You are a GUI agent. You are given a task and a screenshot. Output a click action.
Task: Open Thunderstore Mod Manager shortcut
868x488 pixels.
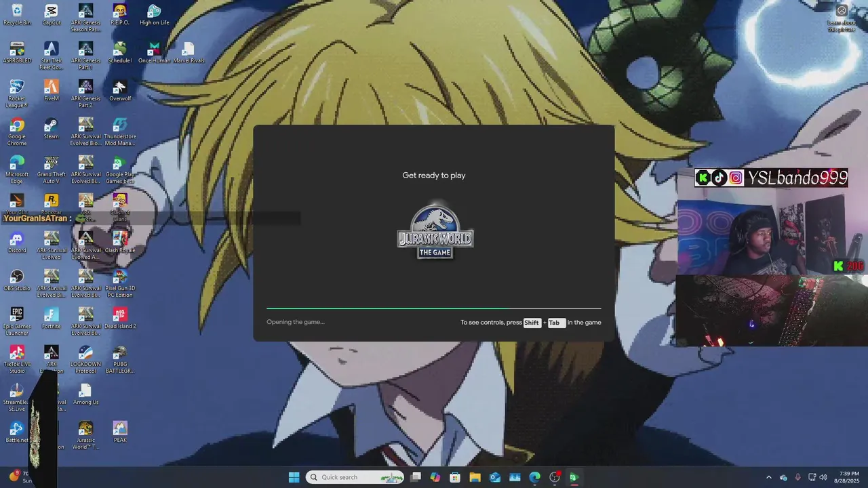point(120,131)
